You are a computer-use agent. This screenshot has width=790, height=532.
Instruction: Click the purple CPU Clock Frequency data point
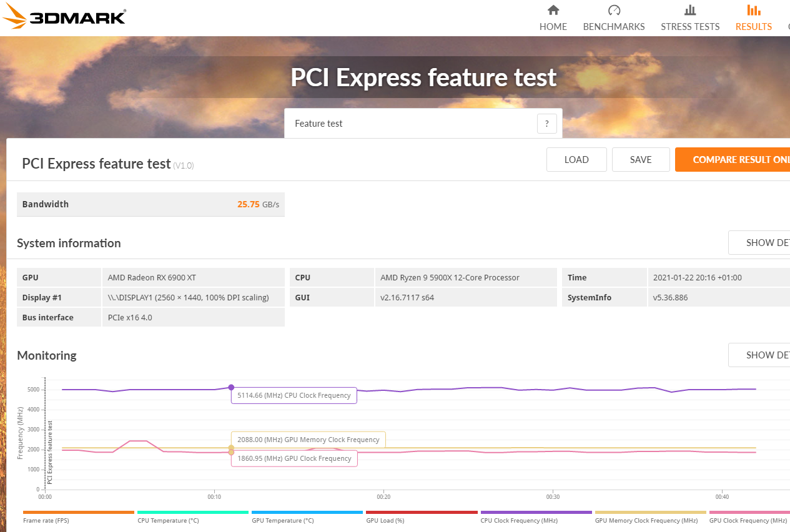coord(231,387)
